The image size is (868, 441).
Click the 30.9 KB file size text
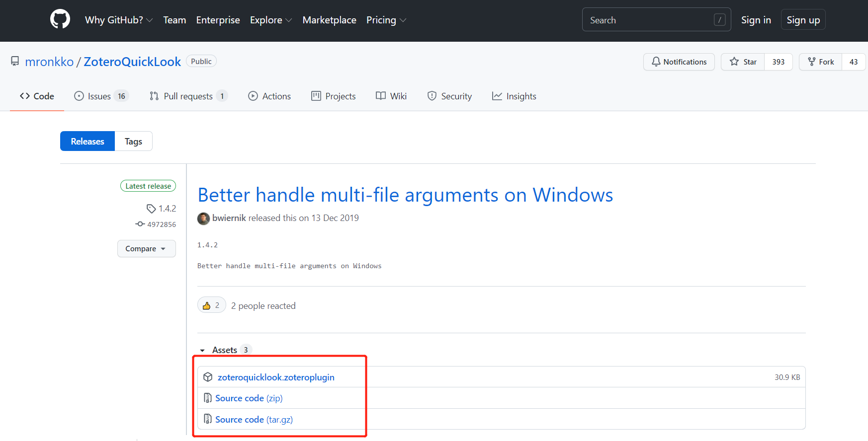click(x=787, y=377)
